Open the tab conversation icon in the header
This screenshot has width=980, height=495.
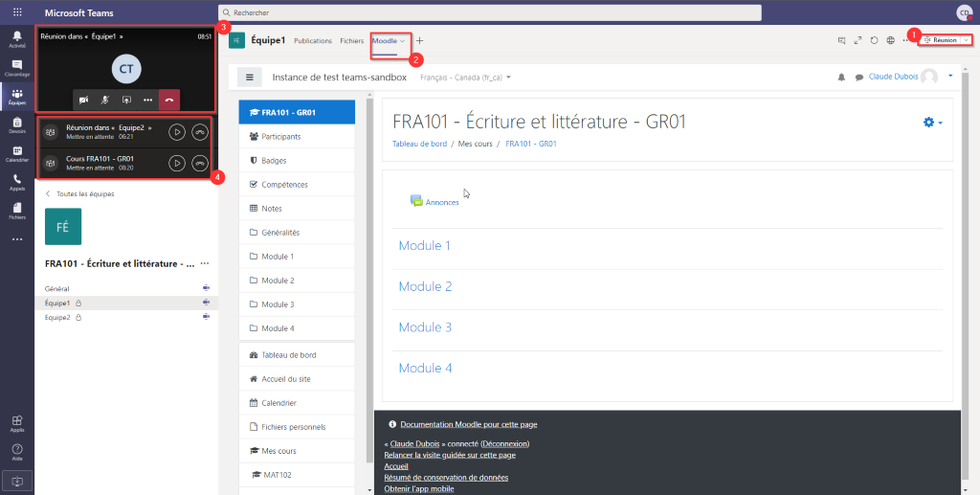pos(842,40)
